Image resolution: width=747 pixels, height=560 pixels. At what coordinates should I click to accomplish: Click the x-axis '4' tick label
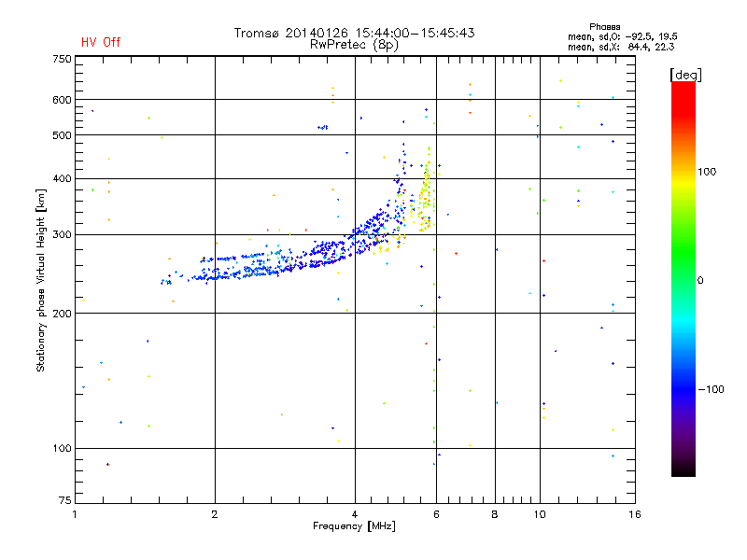coord(355,514)
